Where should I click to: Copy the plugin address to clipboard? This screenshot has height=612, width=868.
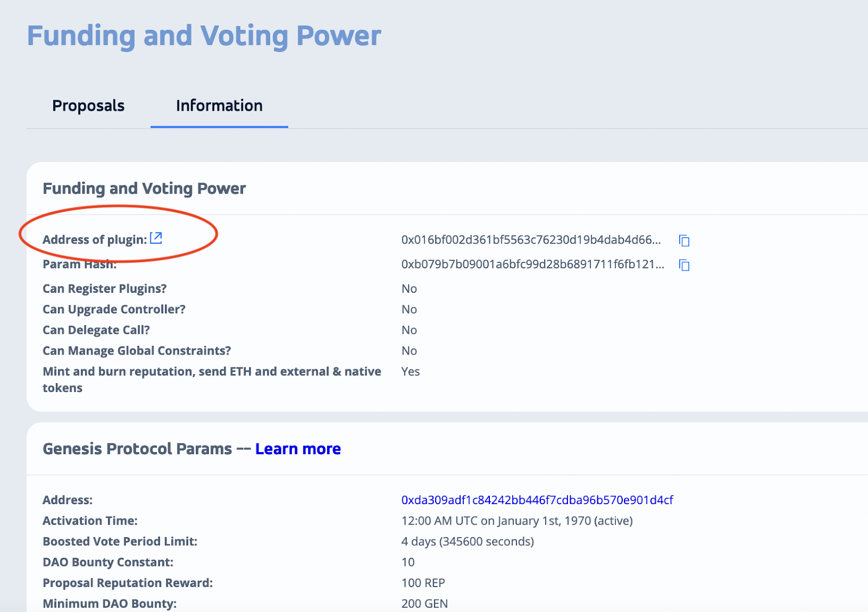(x=684, y=241)
